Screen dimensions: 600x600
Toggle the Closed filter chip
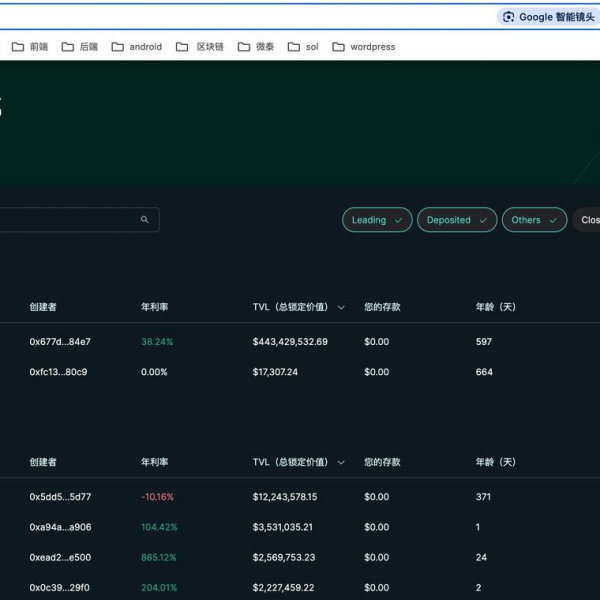587,220
